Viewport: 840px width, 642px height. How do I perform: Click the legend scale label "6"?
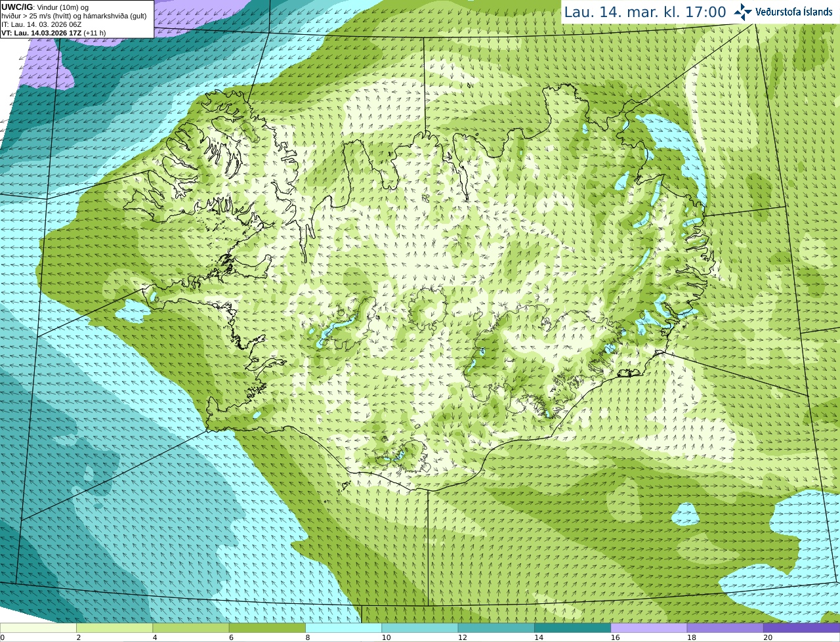click(x=231, y=637)
